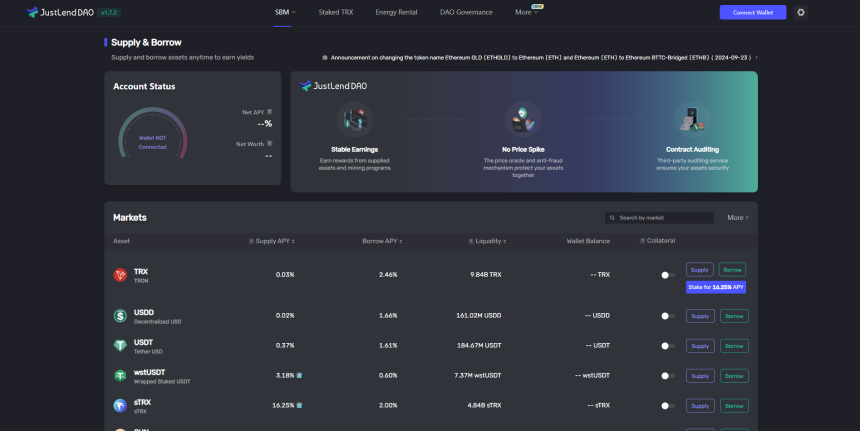860x431 pixels.
Task: Click the wstUSDT token icon
Action: (x=120, y=376)
